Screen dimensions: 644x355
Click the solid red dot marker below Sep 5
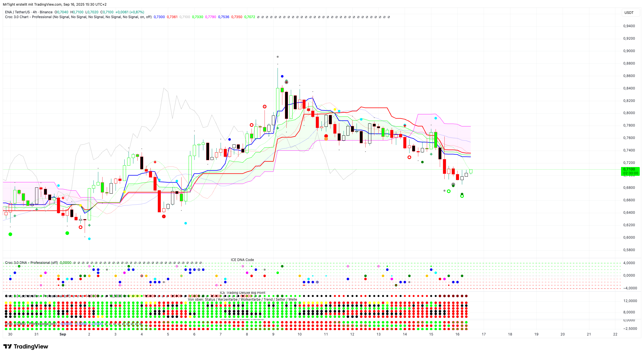164,217
